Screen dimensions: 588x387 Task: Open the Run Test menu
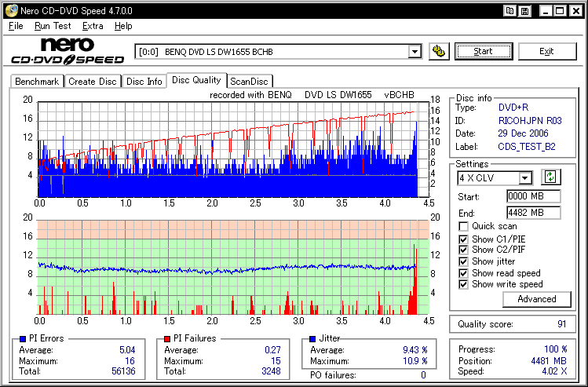coord(53,26)
